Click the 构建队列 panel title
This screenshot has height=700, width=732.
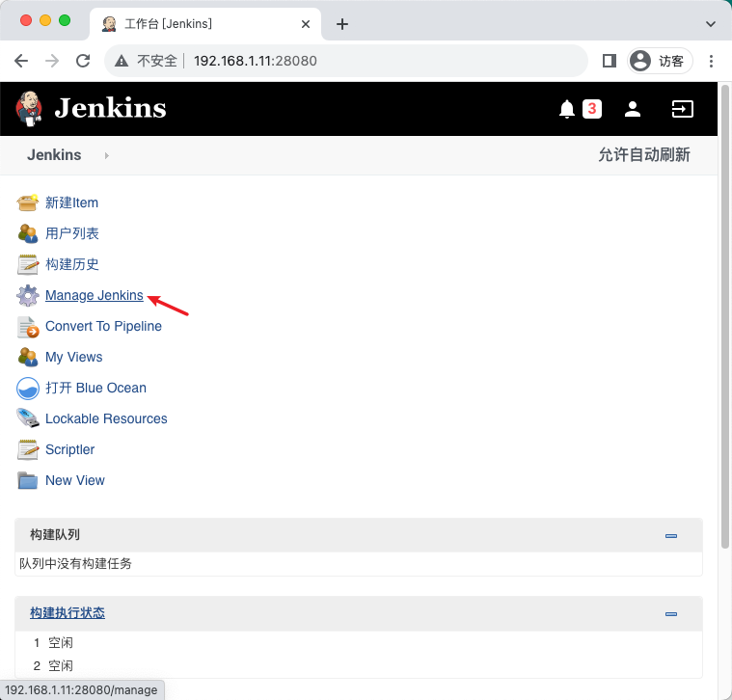55,535
